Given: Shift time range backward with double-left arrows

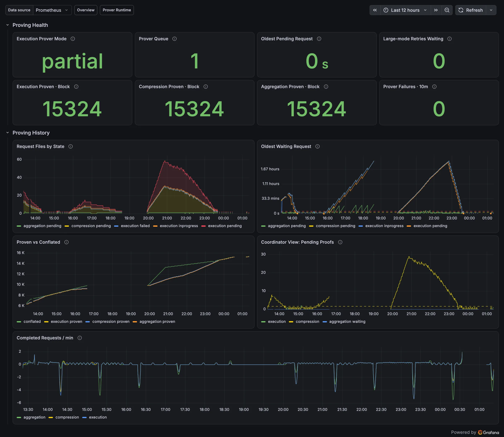Looking at the screenshot, I should click(375, 10).
